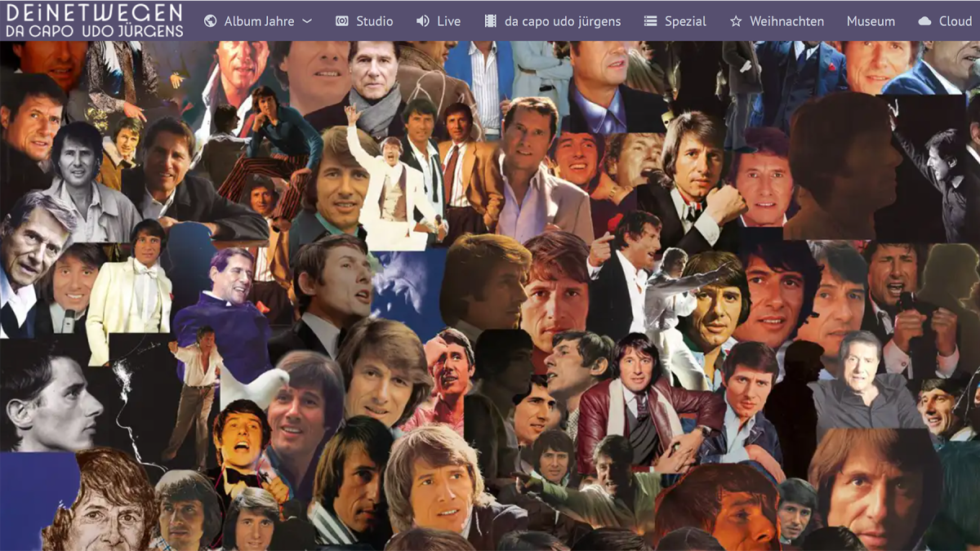Open the Album Jahre menu
The image size is (980, 551).
click(259, 21)
